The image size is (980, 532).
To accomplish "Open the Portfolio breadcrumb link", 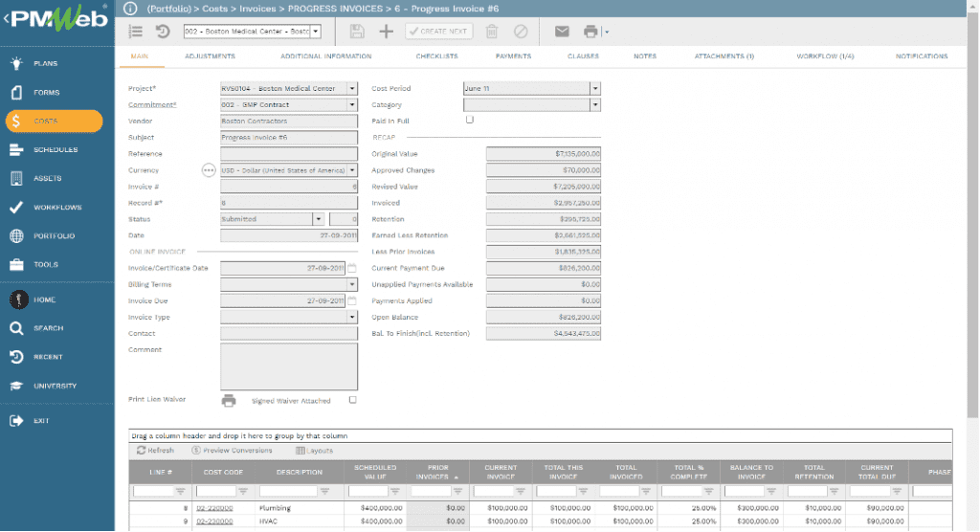I will [168, 9].
